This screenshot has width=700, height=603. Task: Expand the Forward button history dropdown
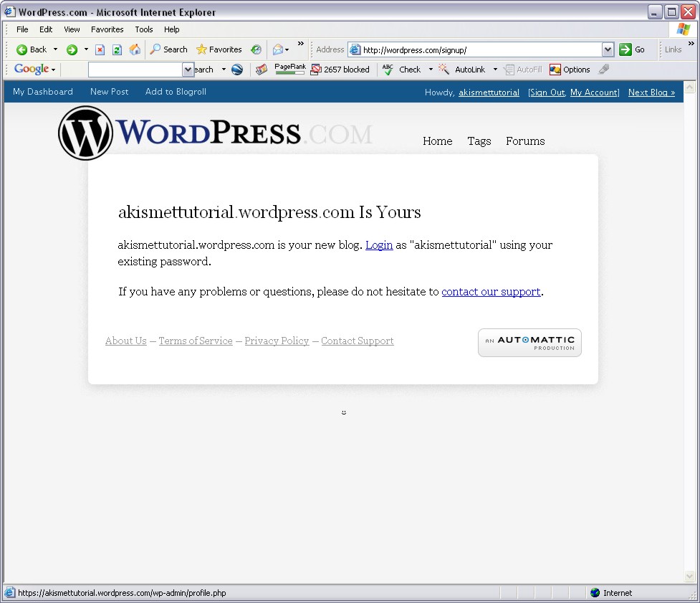[86, 49]
